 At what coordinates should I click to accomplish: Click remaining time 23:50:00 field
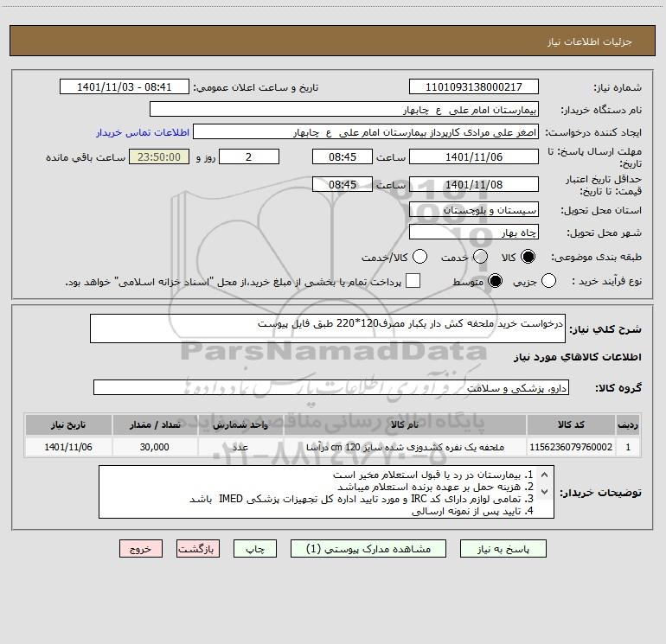(159, 156)
